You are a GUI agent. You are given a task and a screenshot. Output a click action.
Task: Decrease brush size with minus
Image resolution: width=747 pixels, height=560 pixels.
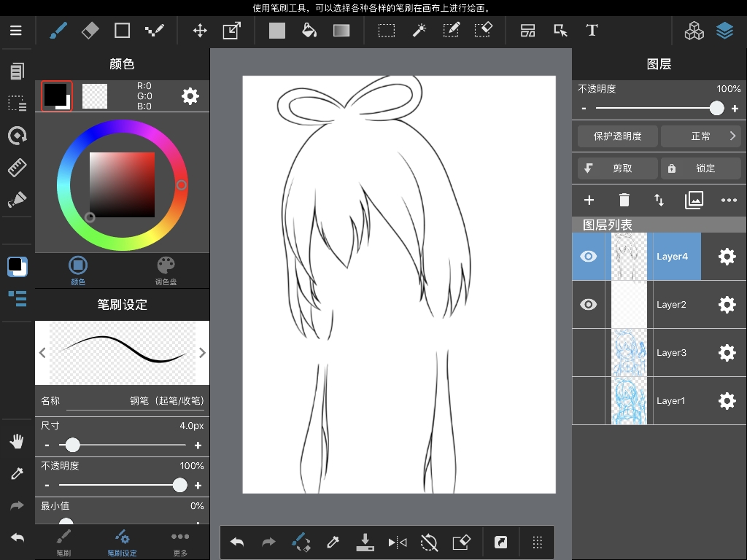pyautogui.click(x=47, y=446)
